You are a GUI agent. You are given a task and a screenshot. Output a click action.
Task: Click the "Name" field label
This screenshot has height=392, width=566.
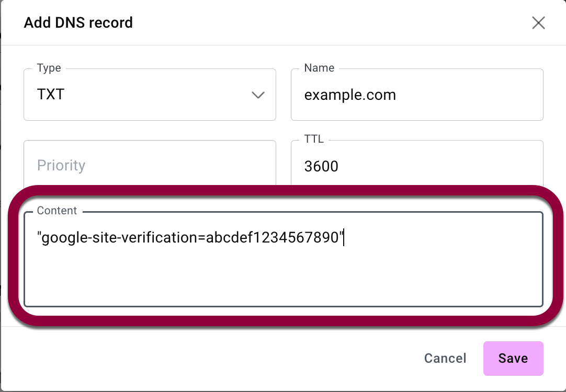(319, 68)
